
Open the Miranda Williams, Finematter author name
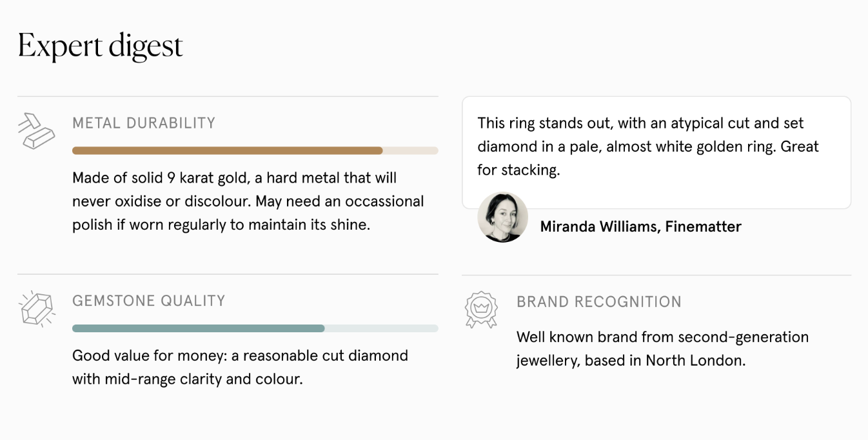[x=640, y=226]
